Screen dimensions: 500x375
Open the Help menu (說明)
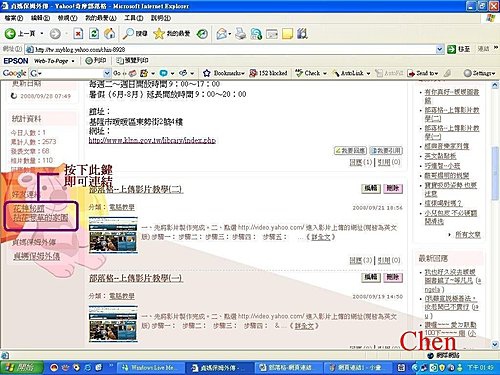click(x=161, y=18)
